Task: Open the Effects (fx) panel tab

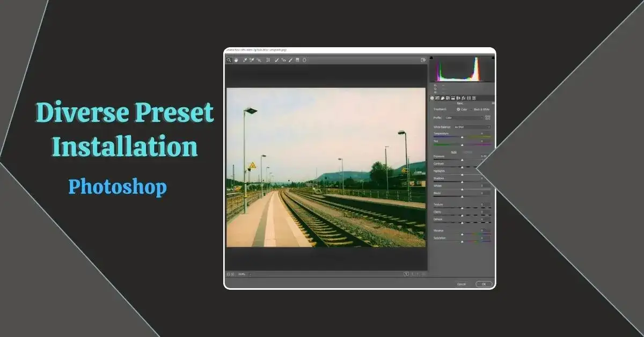Action: click(x=463, y=98)
